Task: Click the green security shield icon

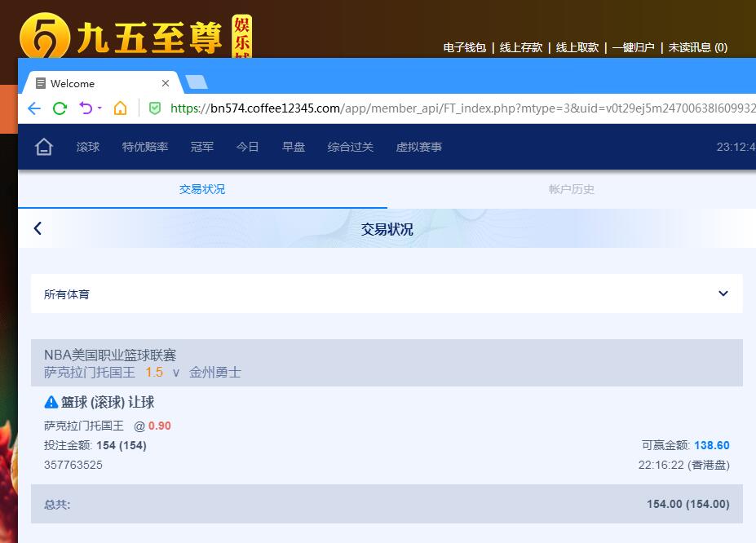Action: click(x=155, y=108)
